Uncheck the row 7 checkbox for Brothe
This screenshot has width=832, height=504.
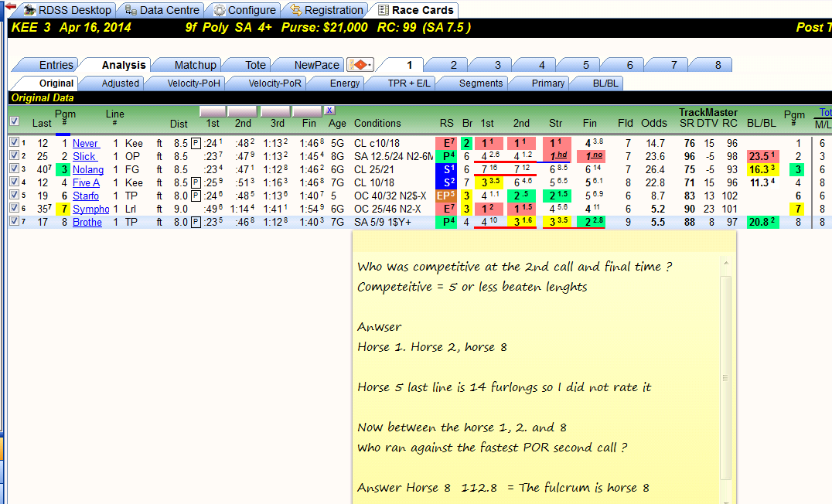tap(15, 221)
